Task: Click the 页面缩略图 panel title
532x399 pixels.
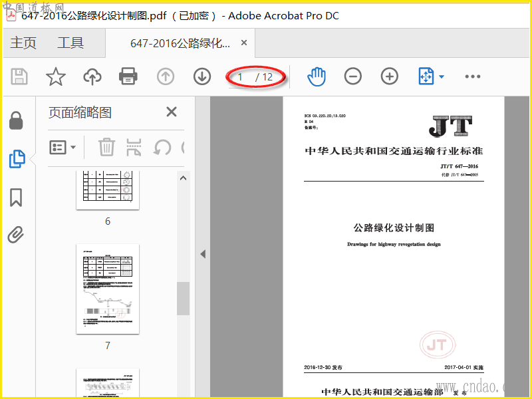Action: [80, 112]
